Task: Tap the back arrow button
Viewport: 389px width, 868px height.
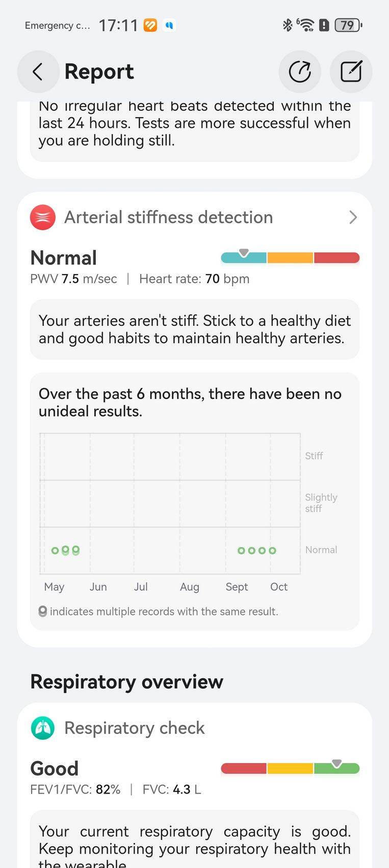Action: point(38,72)
